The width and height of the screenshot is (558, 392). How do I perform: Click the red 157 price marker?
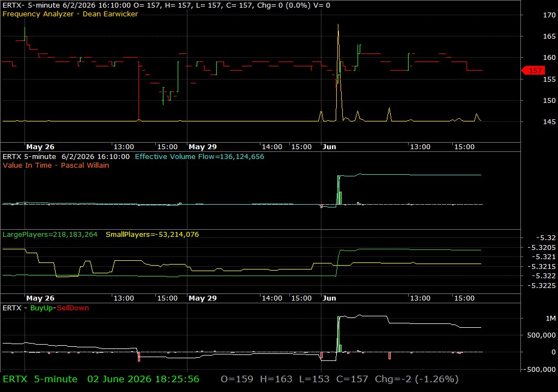(x=533, y=70)
